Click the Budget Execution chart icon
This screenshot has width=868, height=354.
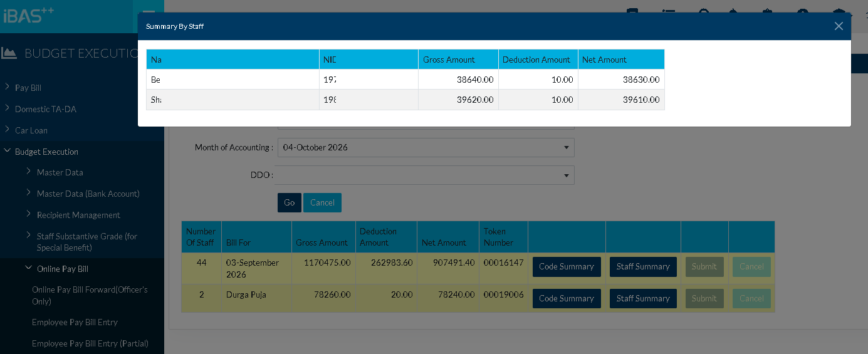click(x=9, y=53)
